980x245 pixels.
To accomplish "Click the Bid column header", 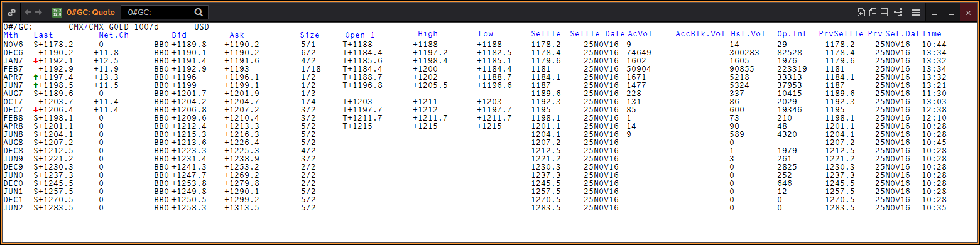I will click(x=179, y=35).
